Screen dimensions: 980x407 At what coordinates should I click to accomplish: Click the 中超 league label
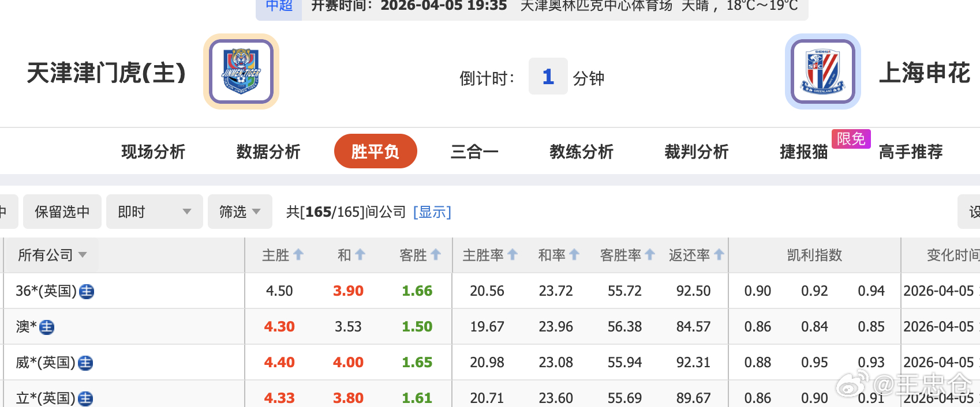tap(279, 6)
